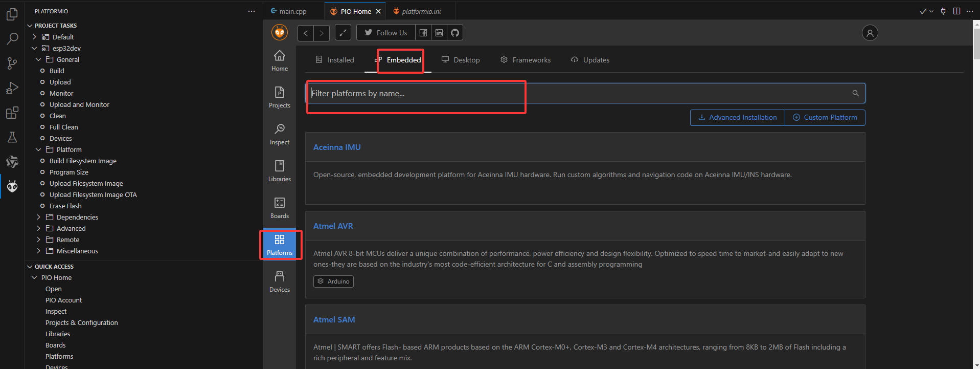
Task: Click the Custom Platform button
Action: click(x=825, y=117)
